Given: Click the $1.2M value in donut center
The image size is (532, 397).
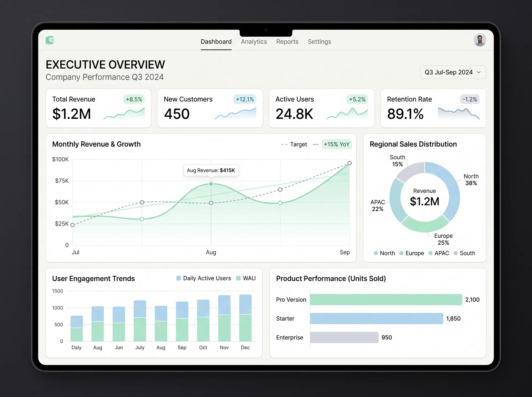Looking at the screenshot, I should coord(424,202).
